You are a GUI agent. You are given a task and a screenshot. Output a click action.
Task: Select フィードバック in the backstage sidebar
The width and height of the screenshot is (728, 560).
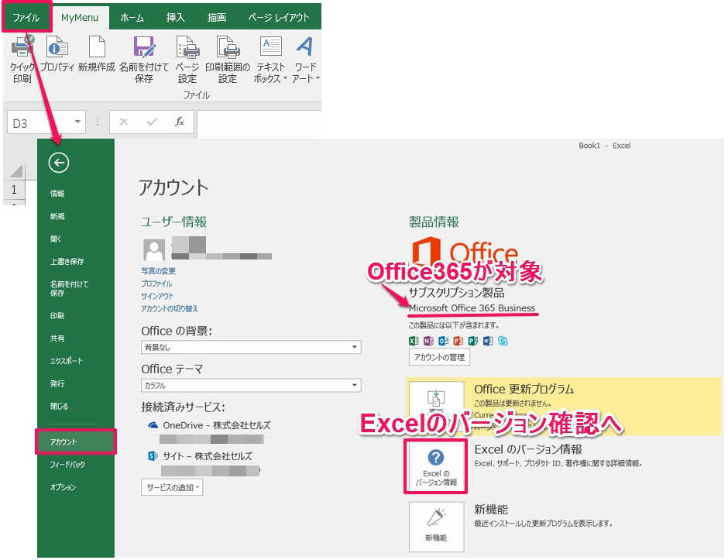tap(68, 465)
